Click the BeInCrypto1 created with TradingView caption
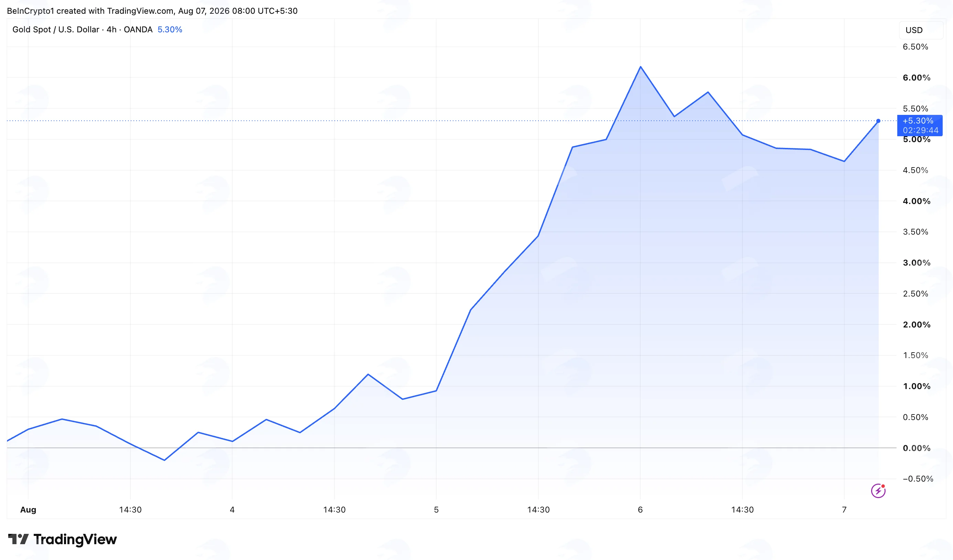 tap(152, 11)
